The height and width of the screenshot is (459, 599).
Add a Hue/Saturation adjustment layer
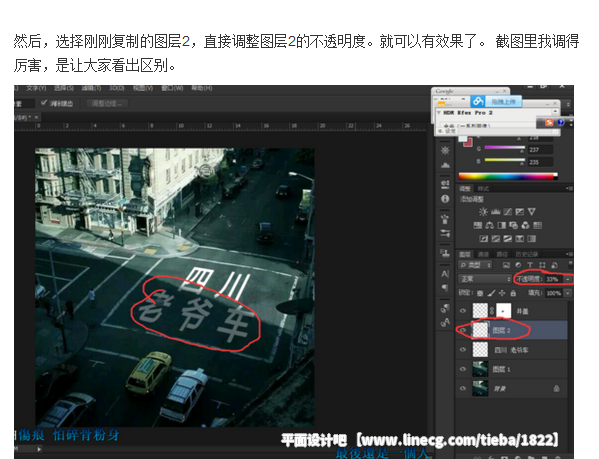478,225
